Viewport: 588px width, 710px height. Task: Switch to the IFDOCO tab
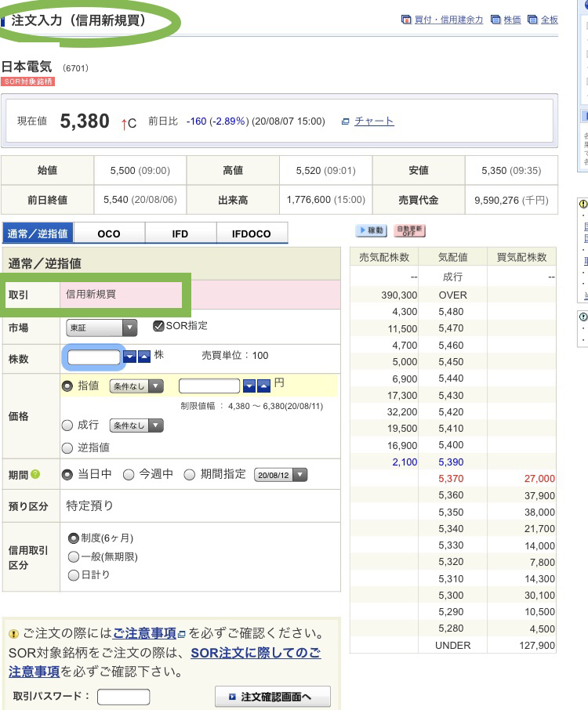[252, 234]
